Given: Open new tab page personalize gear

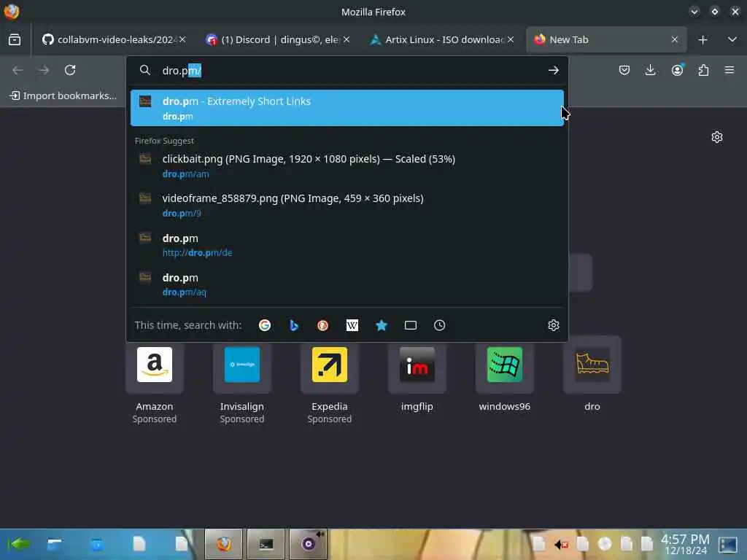Looking at the screenshot, I should pos(717,138).
